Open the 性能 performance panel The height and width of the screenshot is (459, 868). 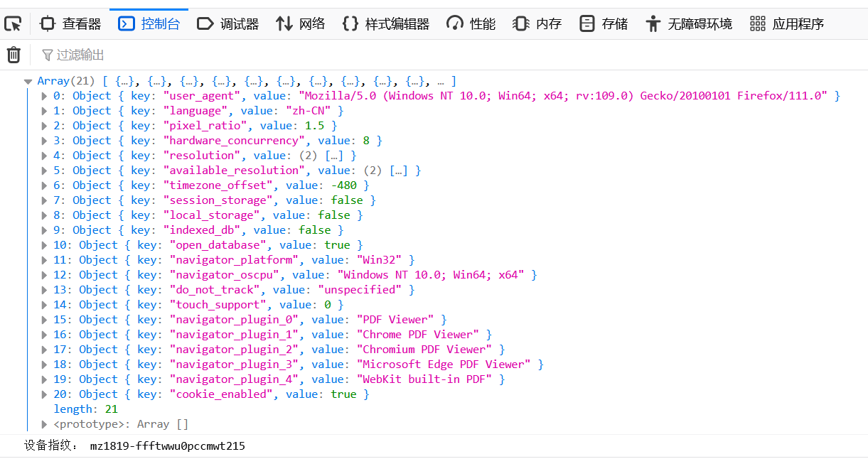[471, 23]
